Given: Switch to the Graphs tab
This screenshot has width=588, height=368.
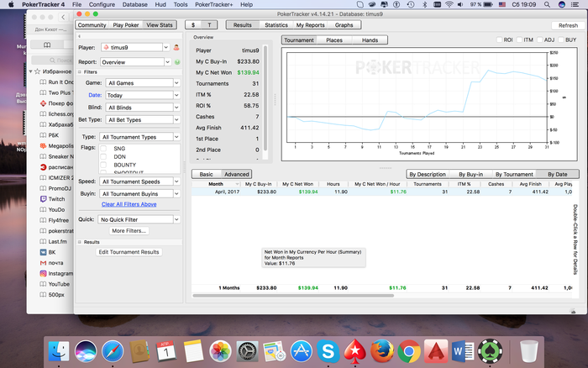Looking at the screenshot, I should (x=344, y=25).
